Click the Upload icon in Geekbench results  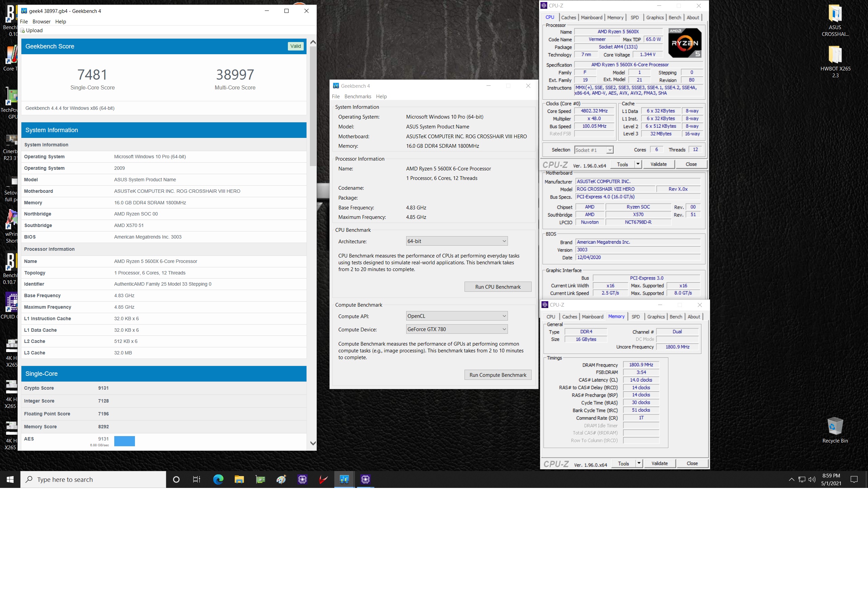22,31
